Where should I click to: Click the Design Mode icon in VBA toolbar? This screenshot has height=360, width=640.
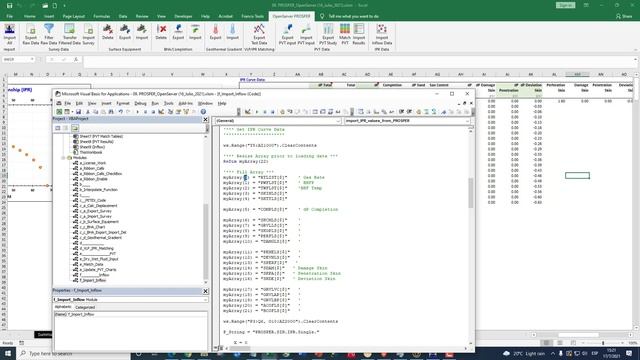click(161, 111)
